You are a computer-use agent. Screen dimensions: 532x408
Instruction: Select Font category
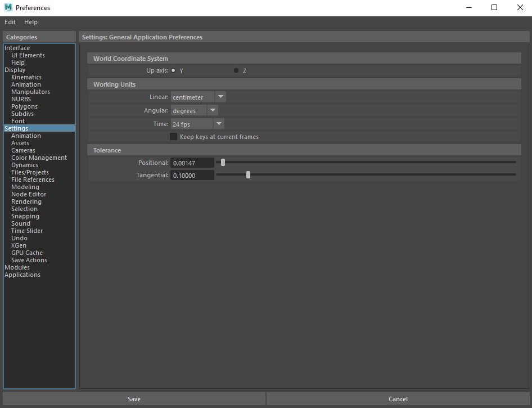pyautogui.click(x=17, y=121)
